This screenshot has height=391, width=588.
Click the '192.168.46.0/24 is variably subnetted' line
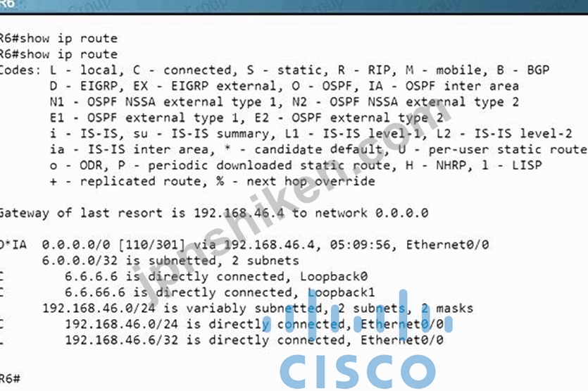click(x=258, y=309)
